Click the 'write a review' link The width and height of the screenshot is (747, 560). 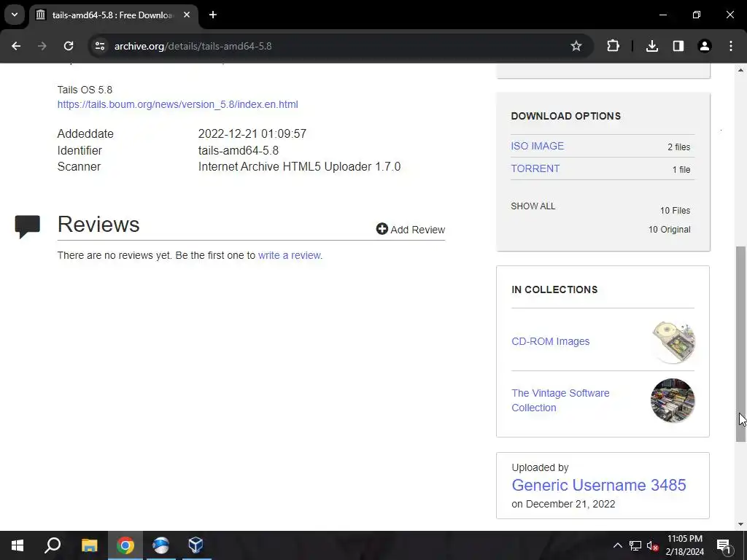290,255
